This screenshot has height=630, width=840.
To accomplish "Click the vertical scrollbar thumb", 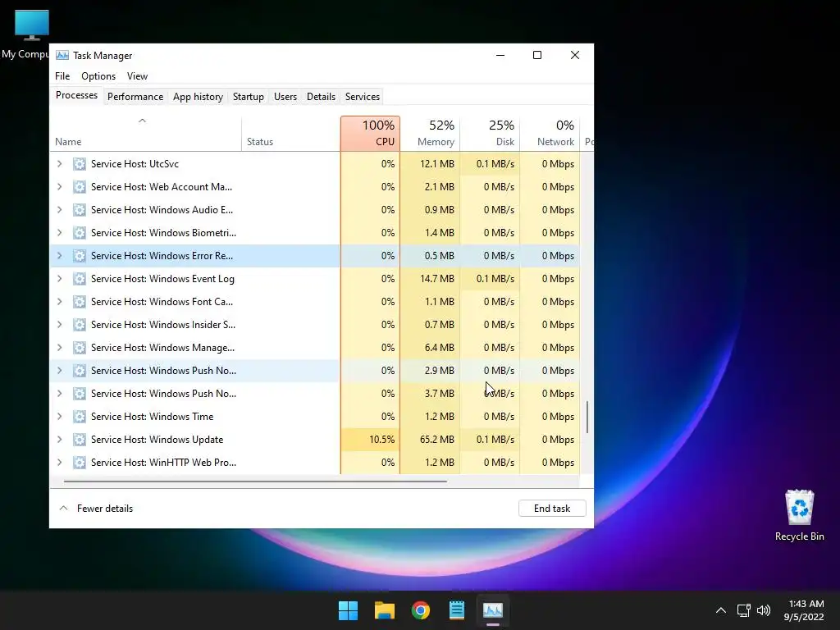I will [587, 417].
